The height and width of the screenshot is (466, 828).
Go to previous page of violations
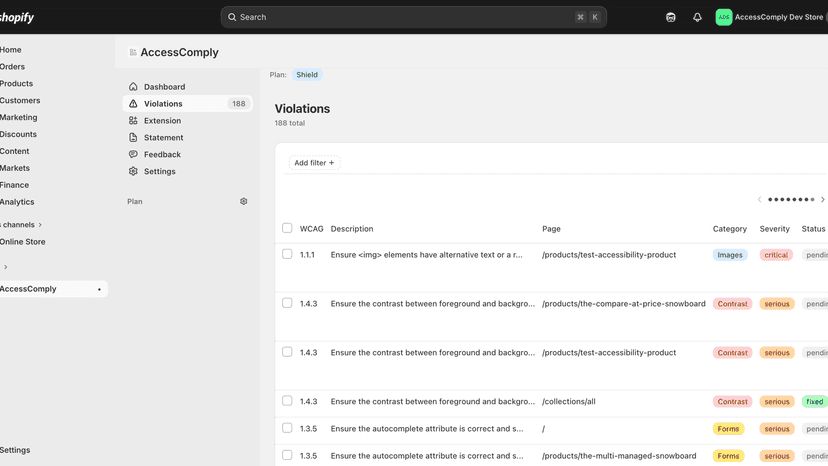[759, 200]
